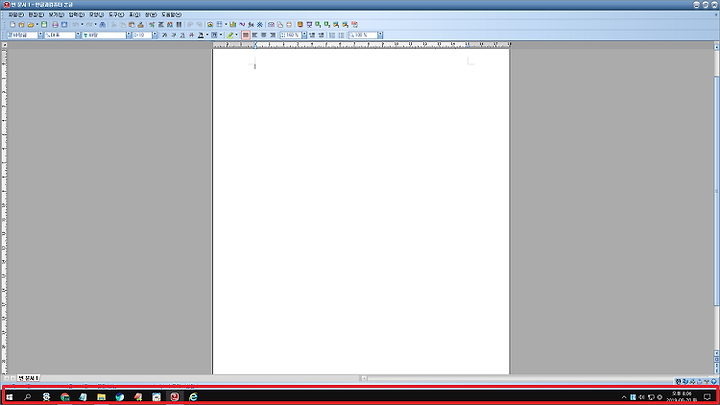Expand the paragraph style dropdown

pyautogui.click(x=40, y=35)
